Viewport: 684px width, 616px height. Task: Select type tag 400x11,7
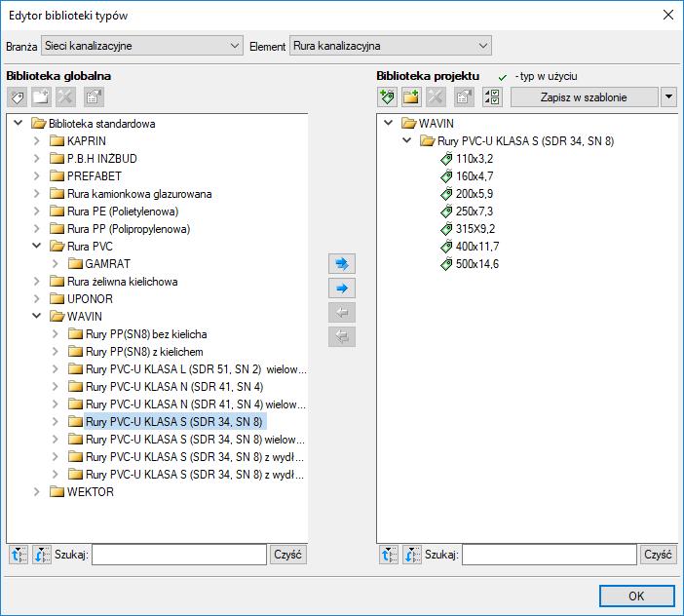[x=470, y=247]
